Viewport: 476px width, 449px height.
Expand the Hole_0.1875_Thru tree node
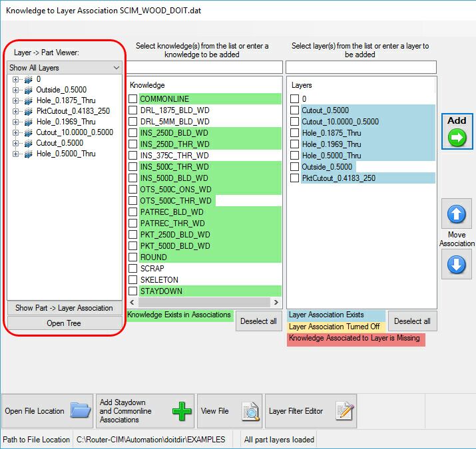click(x=15, y=100)
